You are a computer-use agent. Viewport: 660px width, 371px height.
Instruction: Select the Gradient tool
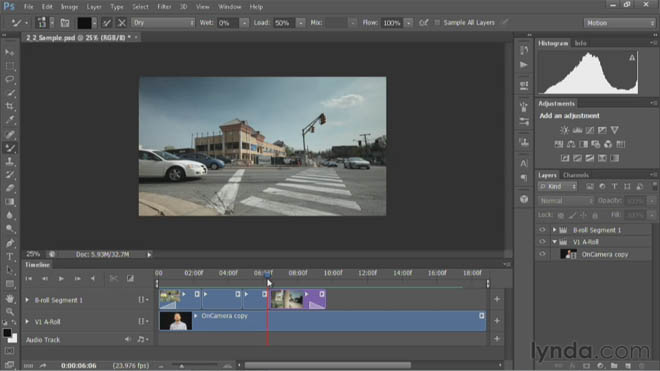pos(10,202)
